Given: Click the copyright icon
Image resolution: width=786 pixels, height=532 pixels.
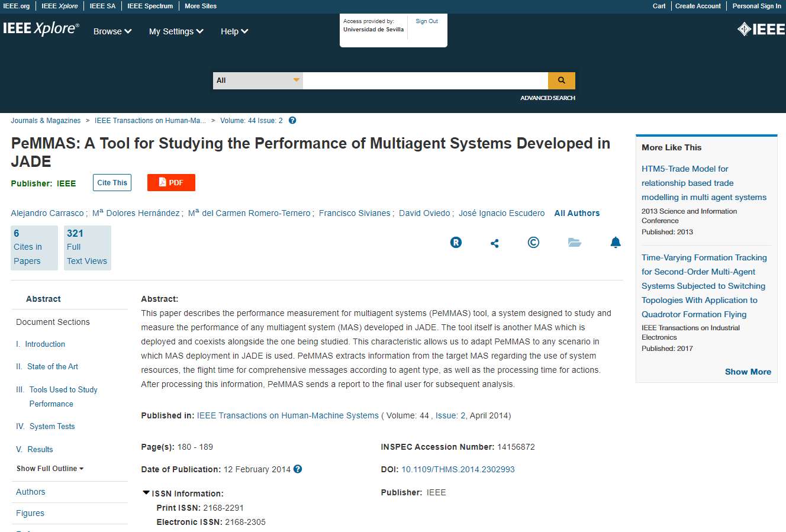Looking at the screenshot, I should click(x=533, y=243).
